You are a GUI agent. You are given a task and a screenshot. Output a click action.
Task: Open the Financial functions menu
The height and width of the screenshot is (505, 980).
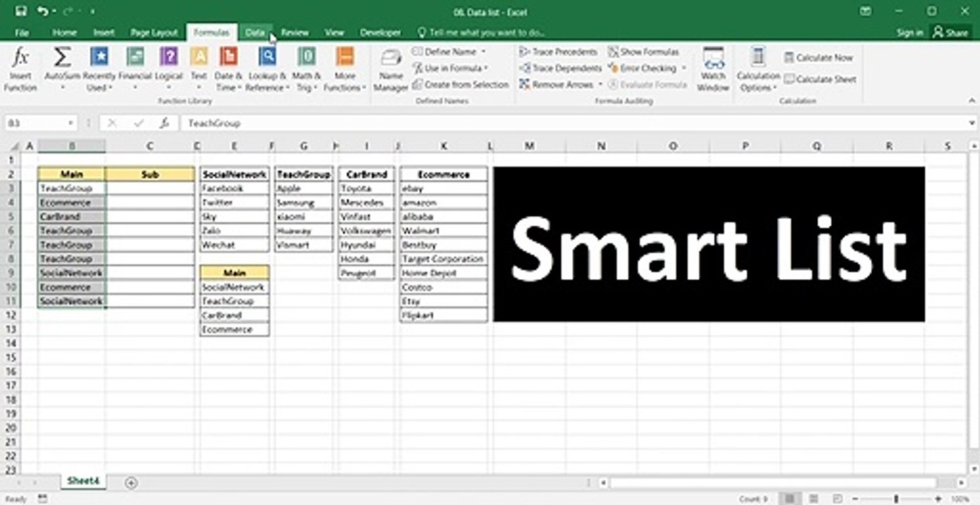135,69
